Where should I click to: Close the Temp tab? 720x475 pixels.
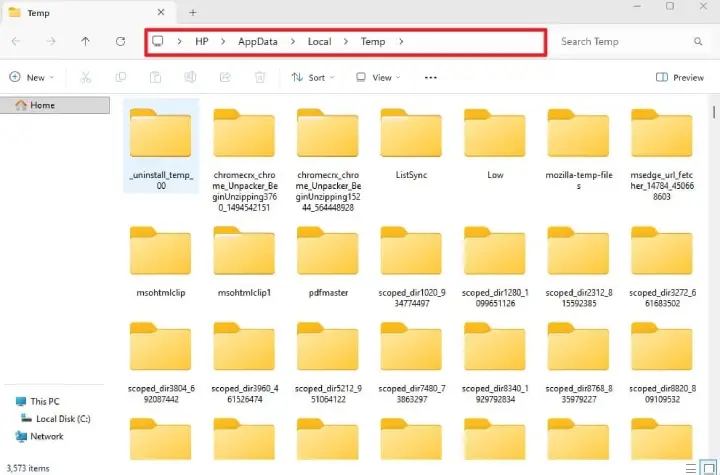(161, 12)
